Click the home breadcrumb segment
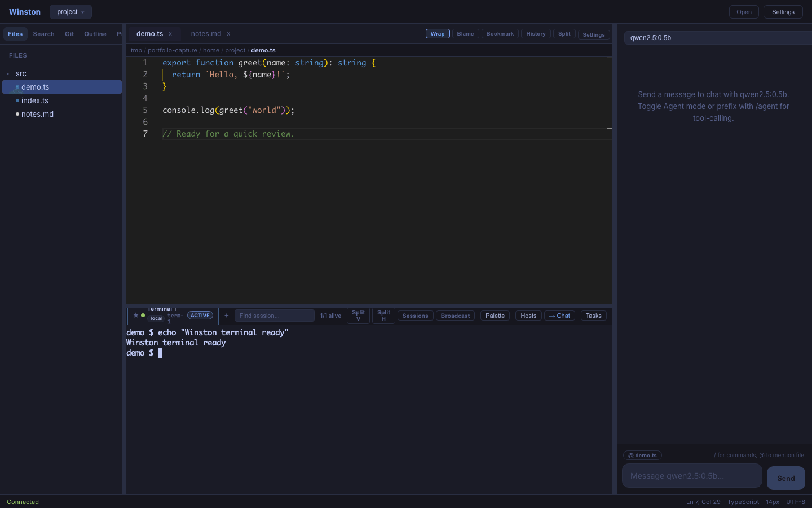The width and height of the screenshot is (812, 508). (x=211, y=50)
